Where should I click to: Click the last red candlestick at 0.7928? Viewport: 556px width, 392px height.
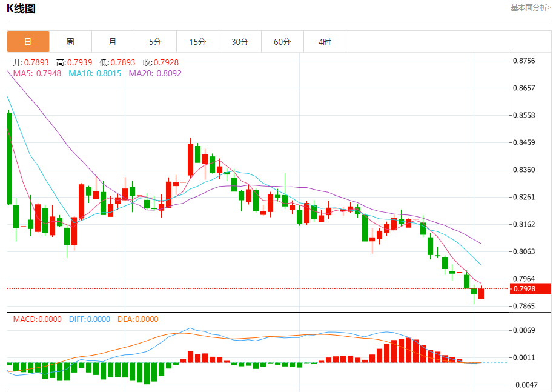click(481, 293)
